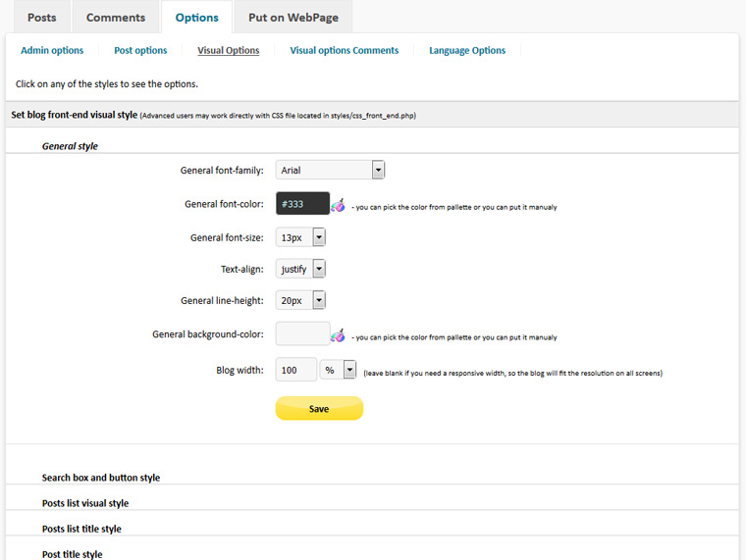Click the General background-color field
This screenshot has width=746, height=560.
click(x=302, y=333)
